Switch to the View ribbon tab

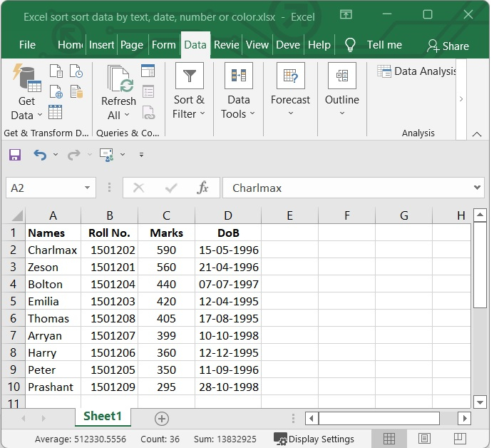257,45
